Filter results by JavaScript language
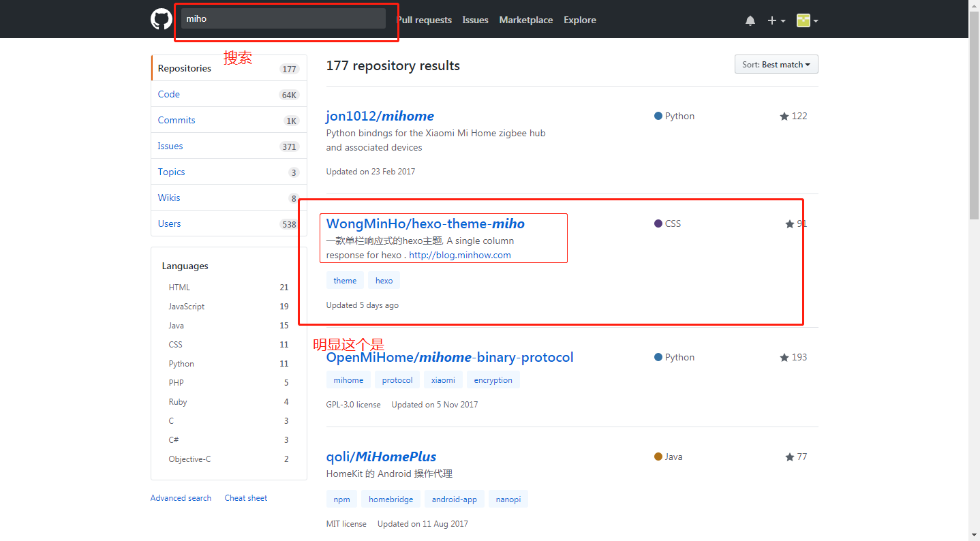 tap(187, 307)
